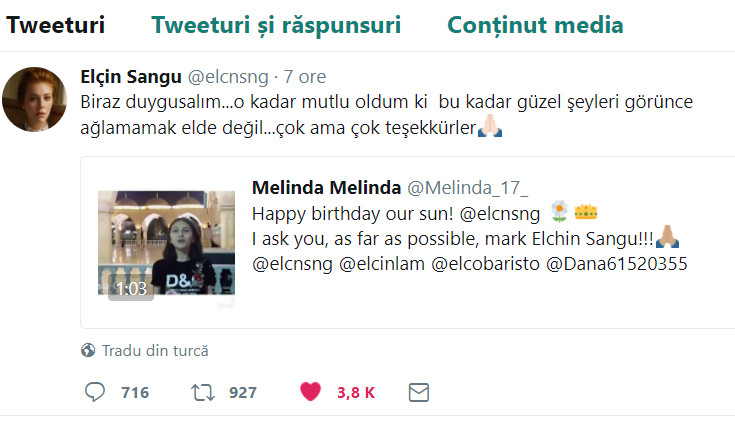Open the 7 ore timestamp link

[305, 77]
